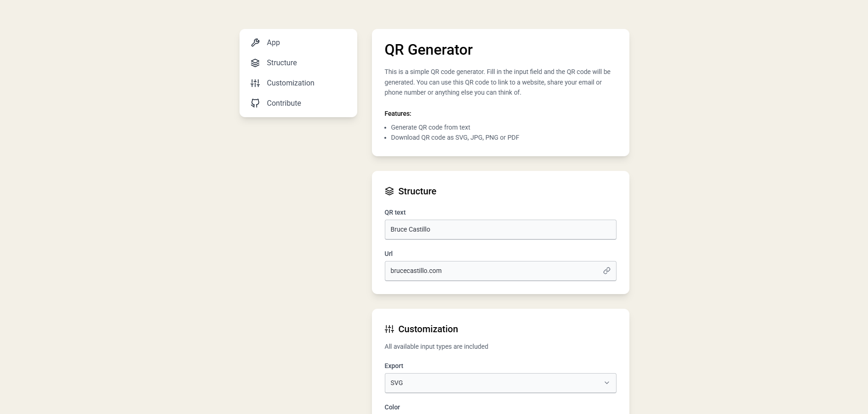Click into the Url field with brucecastillo.com
The height and width of the screenshot is (414, 868).
click(492, 271)
